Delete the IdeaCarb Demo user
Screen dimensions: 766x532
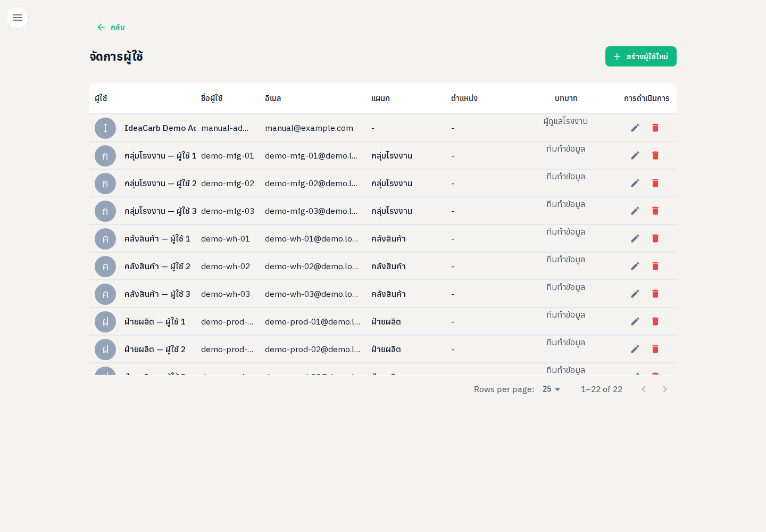point(655,128)
